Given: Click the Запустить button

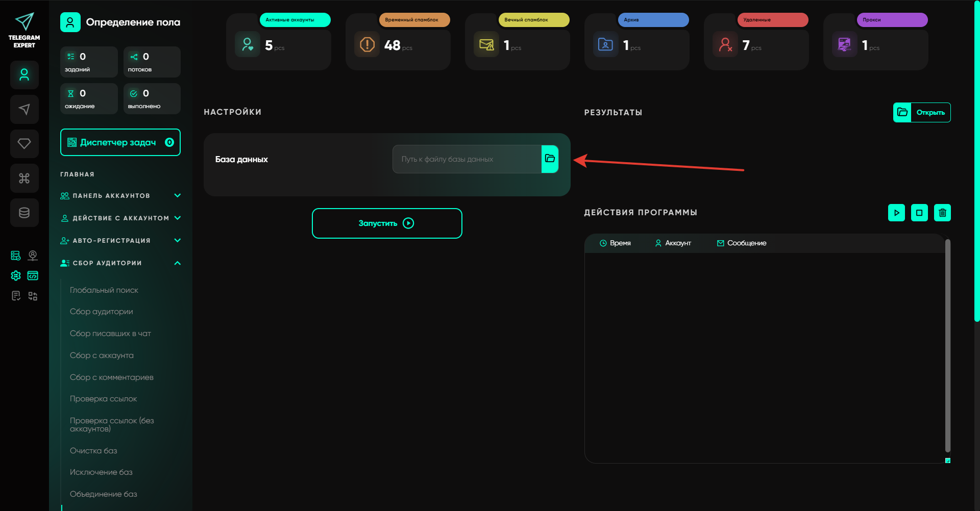Looking at the screenshot, I should (387, 223).
